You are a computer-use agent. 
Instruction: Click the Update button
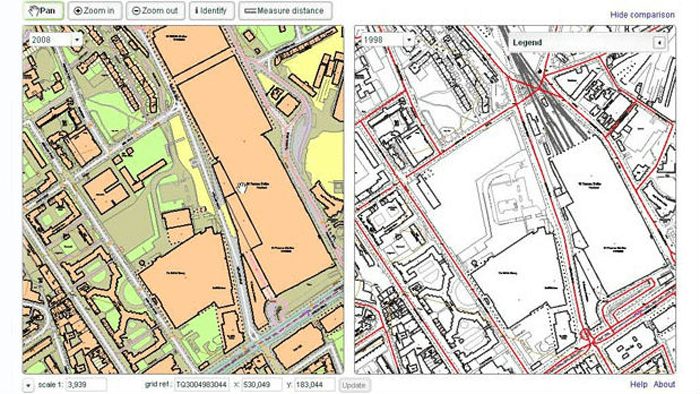(x=354, y=385)
